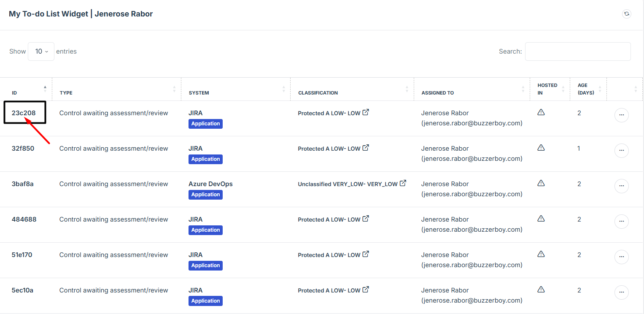Open external link icon for 23c208 classification

[x=366, y=112]
